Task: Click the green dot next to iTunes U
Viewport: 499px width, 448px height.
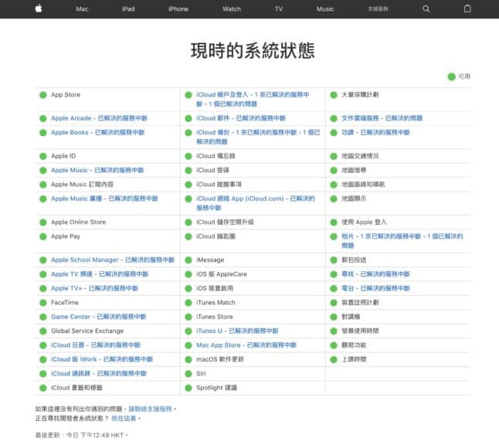Action: coord(188,331)
